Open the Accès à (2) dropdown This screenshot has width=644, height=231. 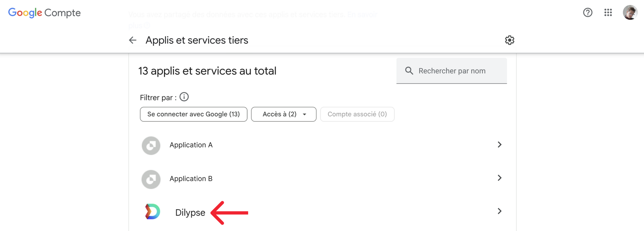284,114
